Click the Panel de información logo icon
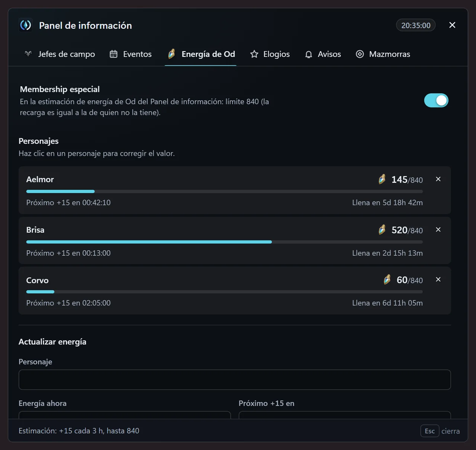Screen dimensions: 476x450 (26, 25)
